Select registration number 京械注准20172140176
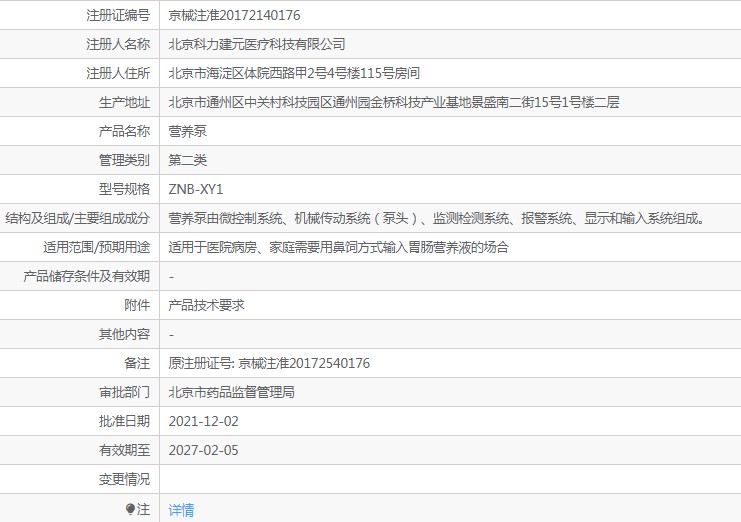Screen dimensions: 741x522 (x=234, y=15)
